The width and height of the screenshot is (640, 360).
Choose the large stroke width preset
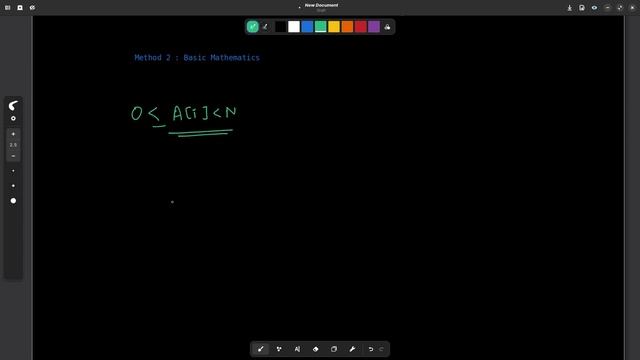(13, 201)
